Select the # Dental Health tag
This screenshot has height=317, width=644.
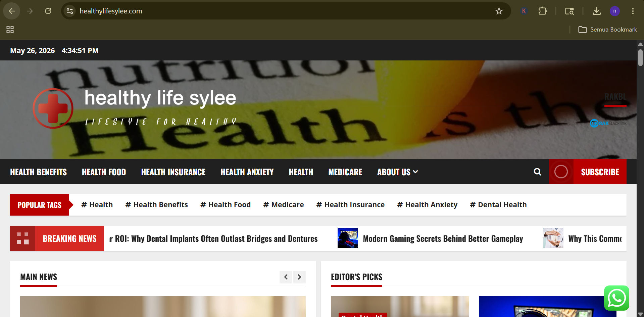tap(498, 205)
